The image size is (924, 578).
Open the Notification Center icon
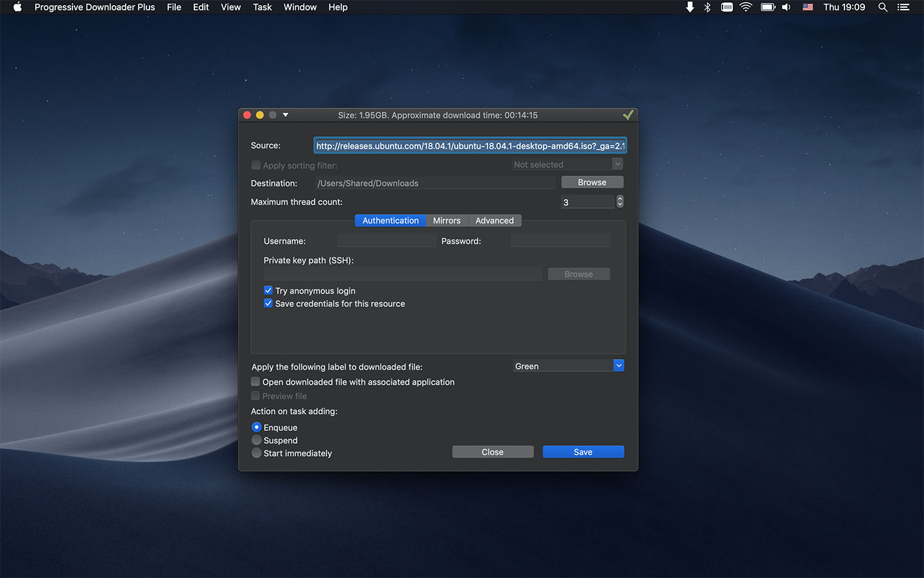click(903, 7)
